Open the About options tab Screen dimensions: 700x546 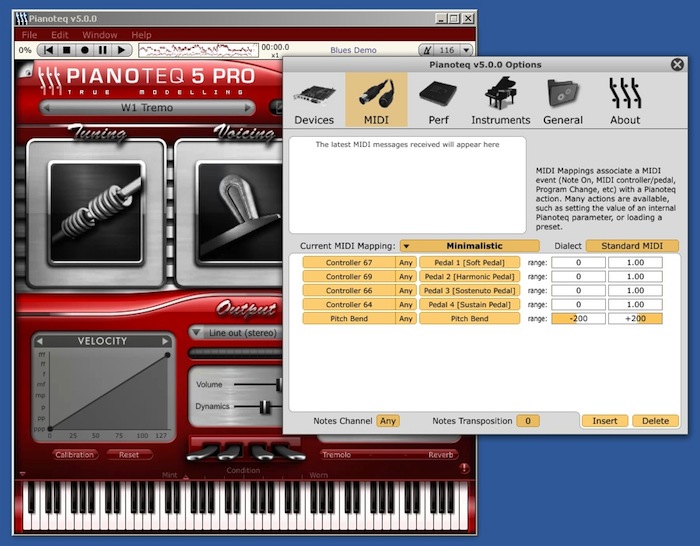(x=625, y=101)
